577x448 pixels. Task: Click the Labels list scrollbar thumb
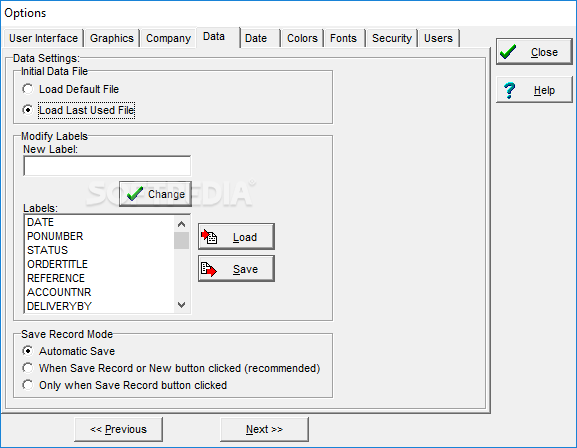[x=181, y=240]
